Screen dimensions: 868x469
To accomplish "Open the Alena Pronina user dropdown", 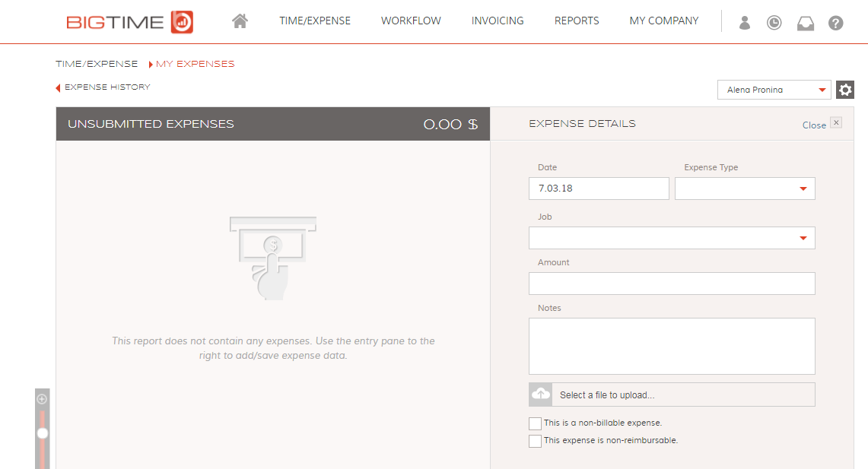I will (x=774, y=90).
